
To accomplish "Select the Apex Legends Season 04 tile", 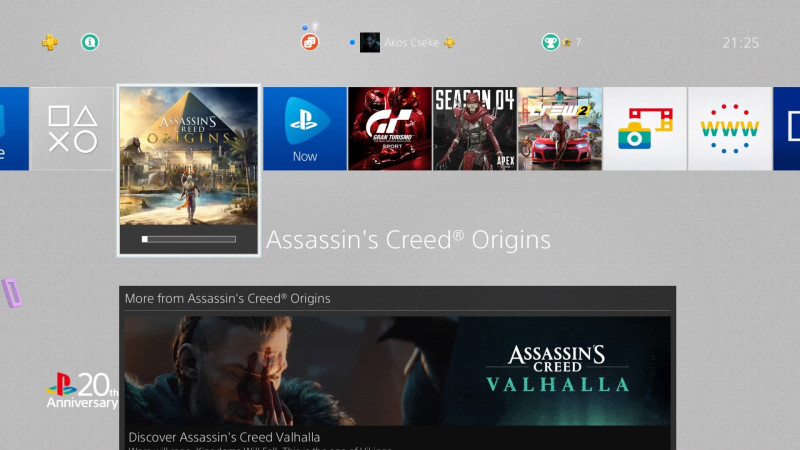I will point(474,129).
